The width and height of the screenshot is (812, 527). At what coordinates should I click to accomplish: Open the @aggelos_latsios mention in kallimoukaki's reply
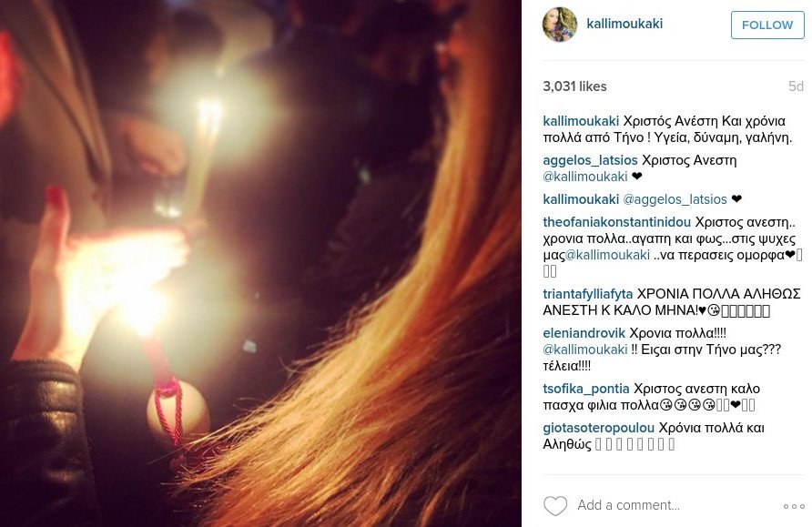pos(675,199)
